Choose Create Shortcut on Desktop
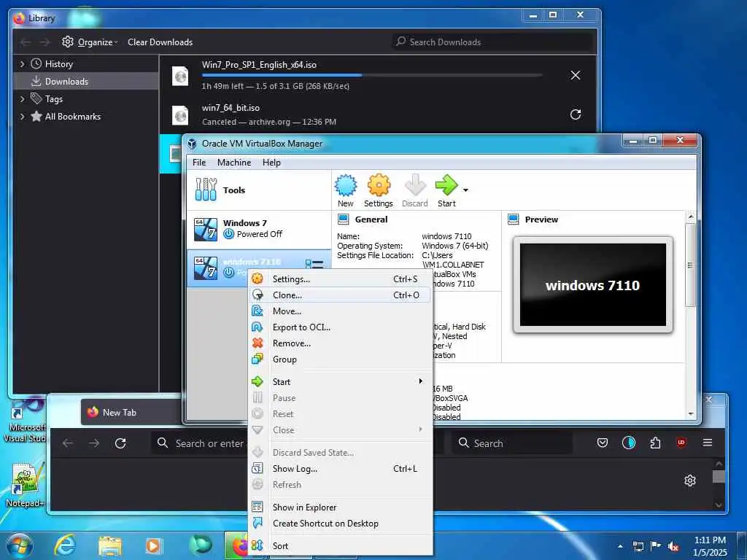This screenshot has height=560, width=747. [340, 524]
